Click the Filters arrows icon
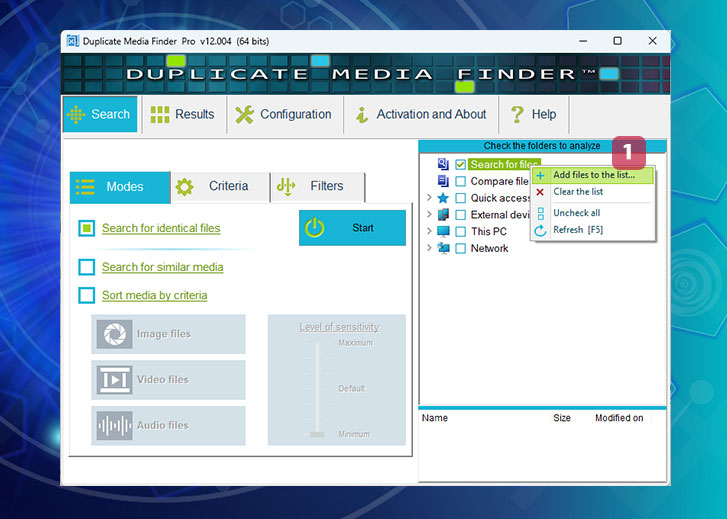 286,186
